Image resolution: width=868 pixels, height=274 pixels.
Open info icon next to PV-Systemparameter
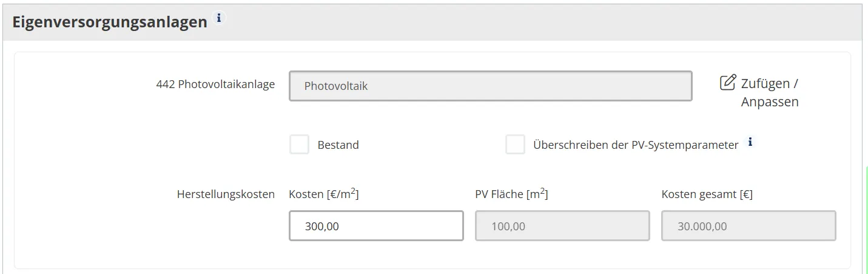tap(750, 142)
